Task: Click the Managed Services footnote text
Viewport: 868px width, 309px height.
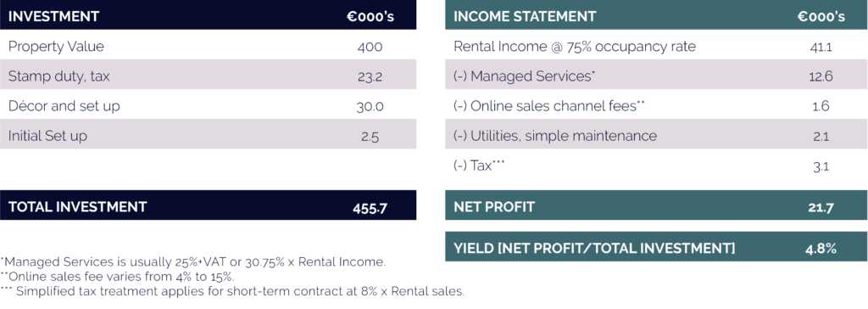Action: 193,261
